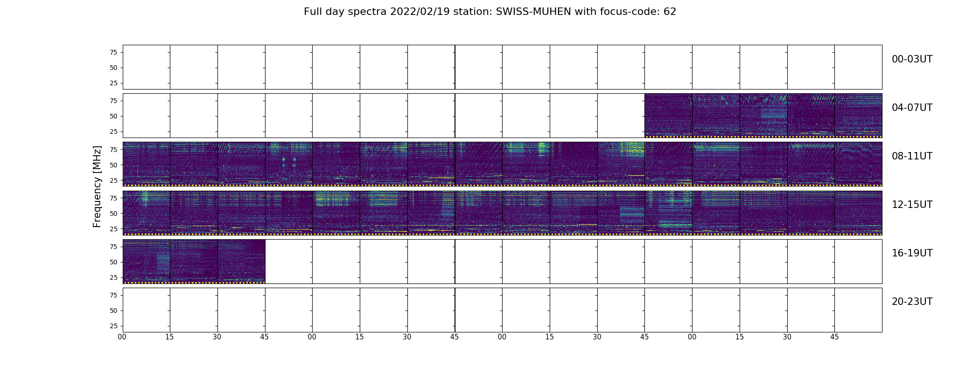Click the 75 tick label of 16-19UT row
980x373 pixels.
point(113,247)
